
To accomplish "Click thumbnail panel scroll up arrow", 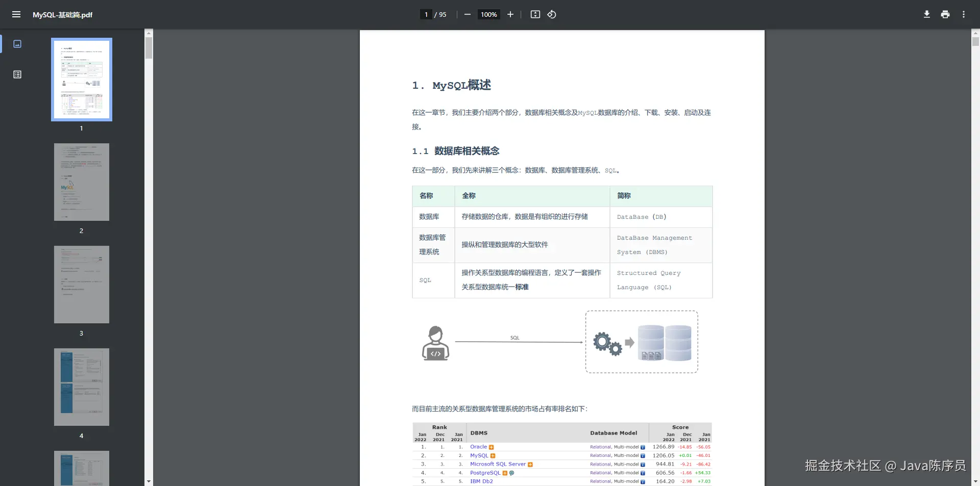I will [149, 33].
